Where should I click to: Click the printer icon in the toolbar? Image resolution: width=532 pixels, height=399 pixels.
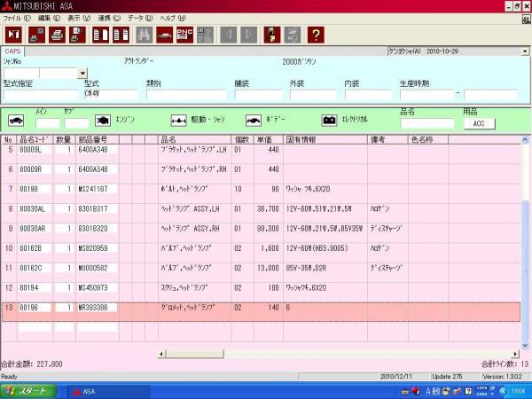(56, 35)
